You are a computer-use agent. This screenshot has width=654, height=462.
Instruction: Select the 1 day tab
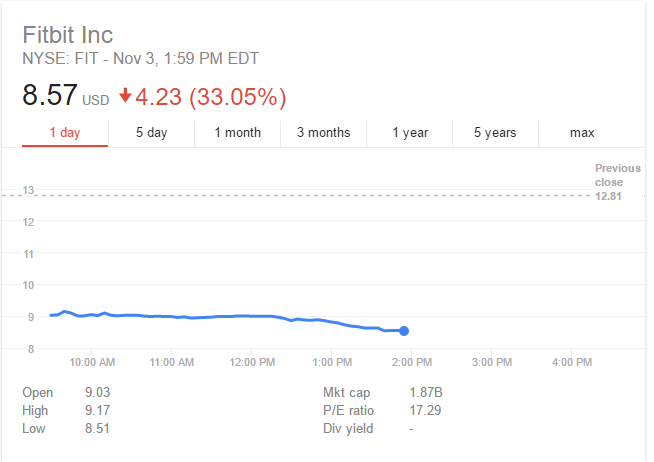click(65, 133)
